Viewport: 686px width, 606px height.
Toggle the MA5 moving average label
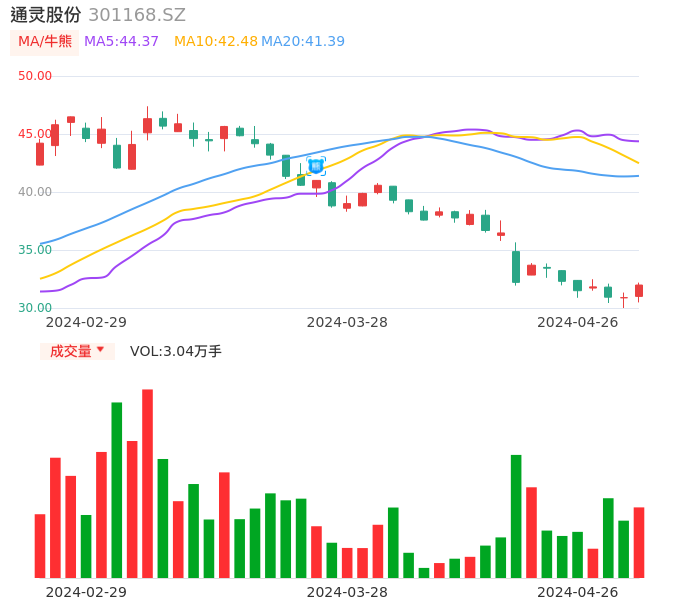tap(122, 42)
